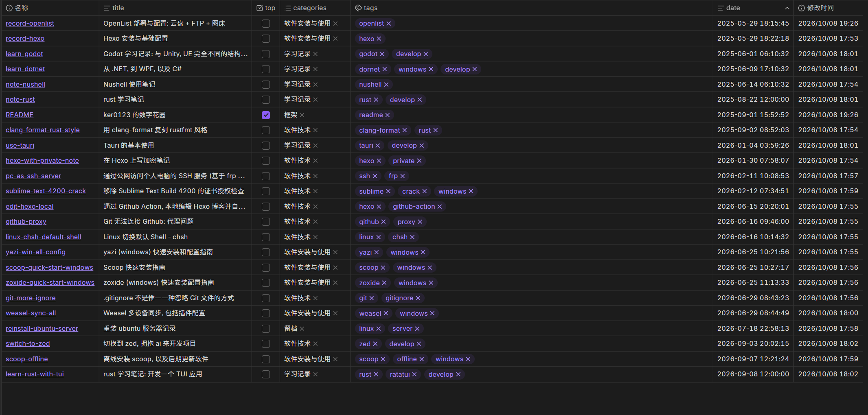Check top checkbox for switch-to-zed row

(x=266, y=344)
